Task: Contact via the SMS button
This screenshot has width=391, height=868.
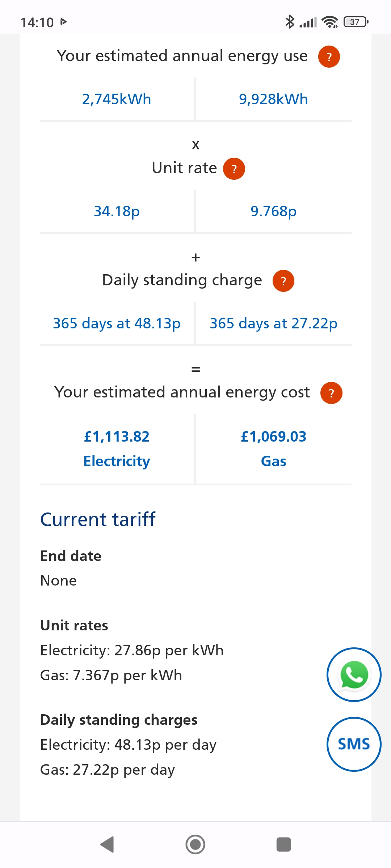Action: point(354,744)
